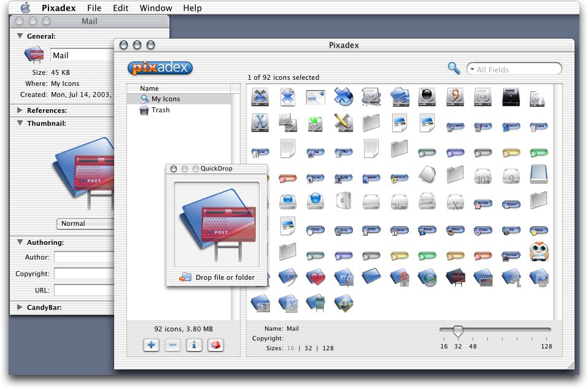Screen dimensions: 588x389
Task: Click the magnifying glass search icon
Action: [454, 68]
